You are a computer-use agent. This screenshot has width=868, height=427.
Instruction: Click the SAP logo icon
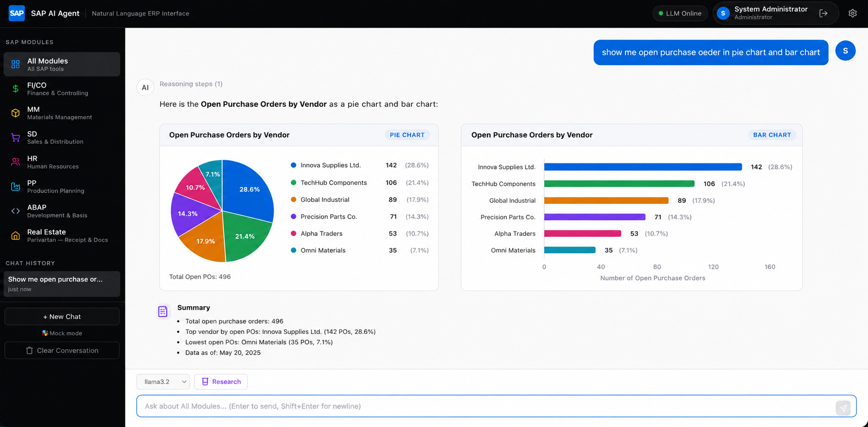coord(17,13)
